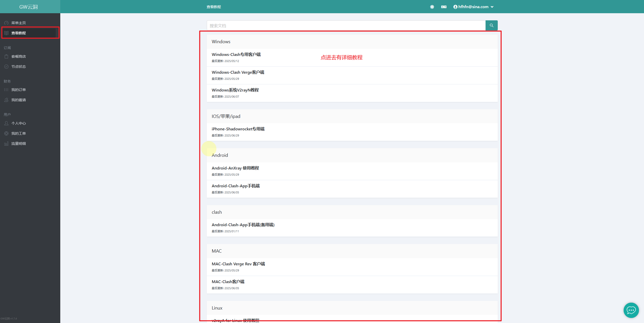Open Windows-Clash专用客户端 tutorial
The width and height of the screenshot is (644, 323).
pyautogui.click(x=352, y=57)
